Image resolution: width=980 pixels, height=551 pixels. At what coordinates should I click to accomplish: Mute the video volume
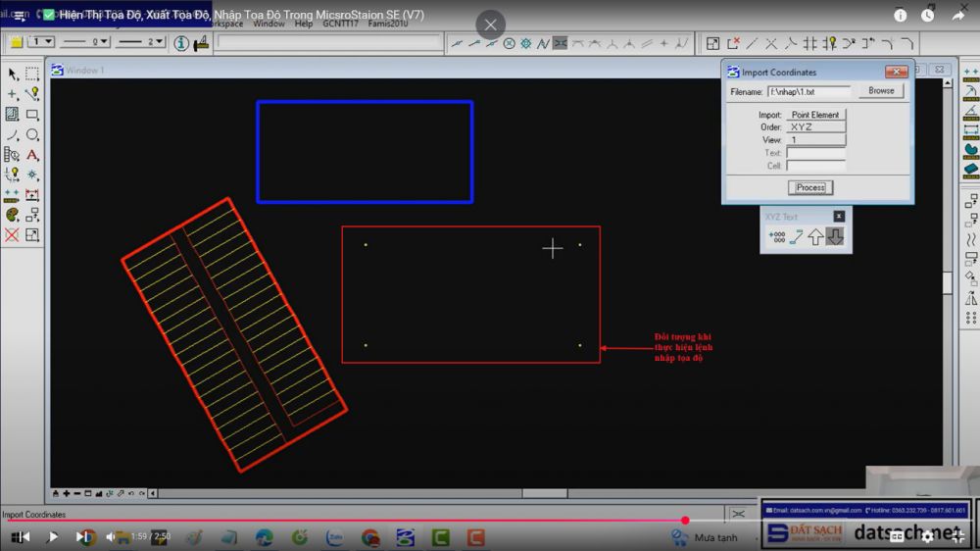pyautogui.click(x=111, y=536)
